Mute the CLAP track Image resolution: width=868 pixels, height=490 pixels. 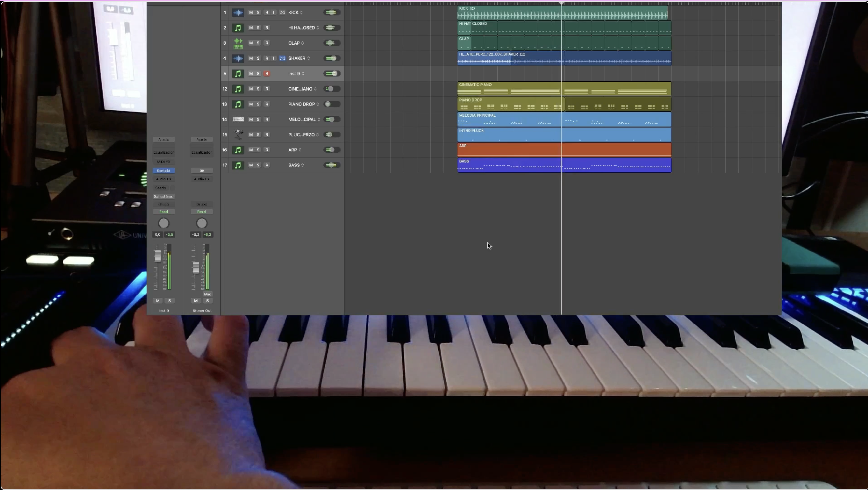(x=251, y=43)
